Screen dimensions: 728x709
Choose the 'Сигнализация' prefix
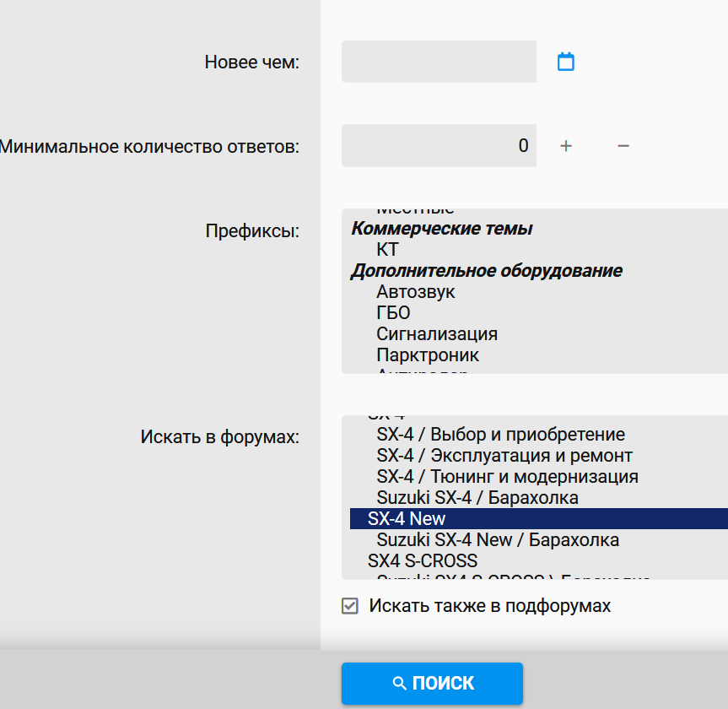(436, 334)
